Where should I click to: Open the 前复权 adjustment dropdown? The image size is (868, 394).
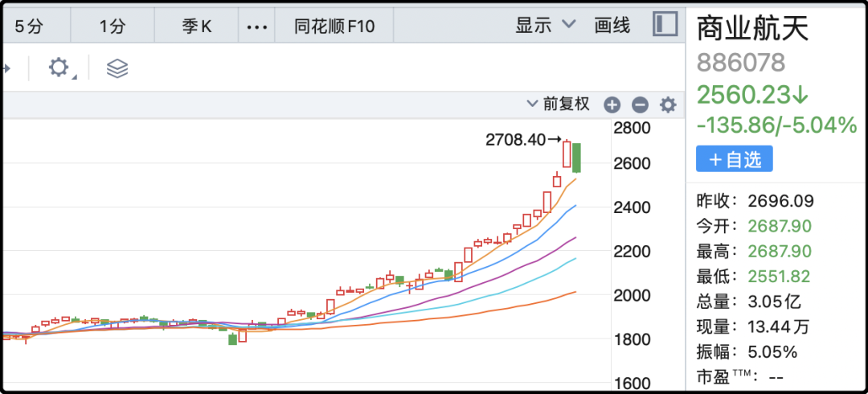[x=558, y=104]
